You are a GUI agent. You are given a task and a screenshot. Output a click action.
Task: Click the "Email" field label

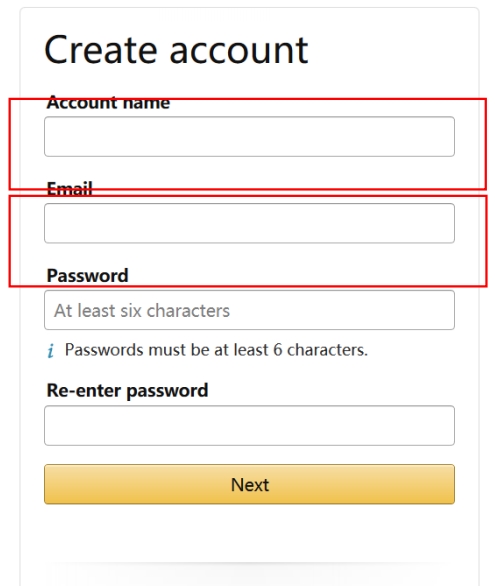coord(69,189)
